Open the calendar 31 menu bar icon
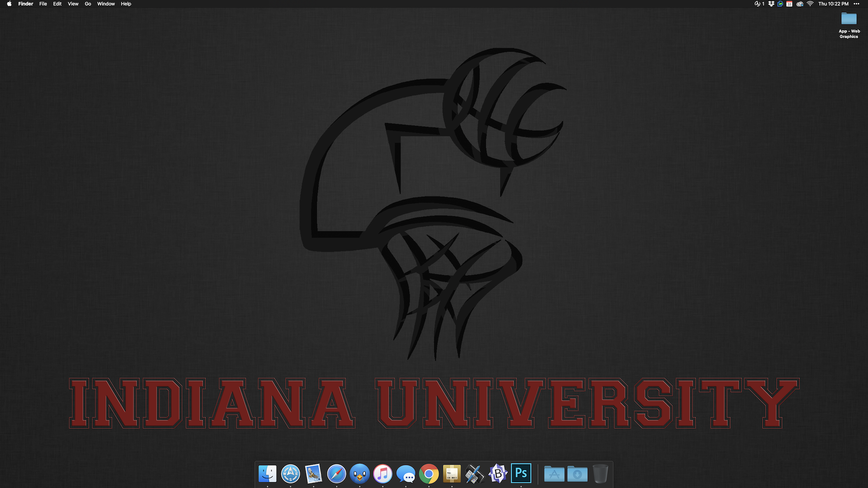Viewport: 868px width, 488px height. 789,4
